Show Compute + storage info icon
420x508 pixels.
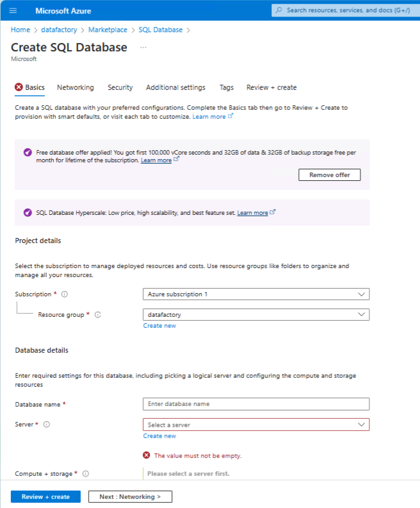coord(85,473)
